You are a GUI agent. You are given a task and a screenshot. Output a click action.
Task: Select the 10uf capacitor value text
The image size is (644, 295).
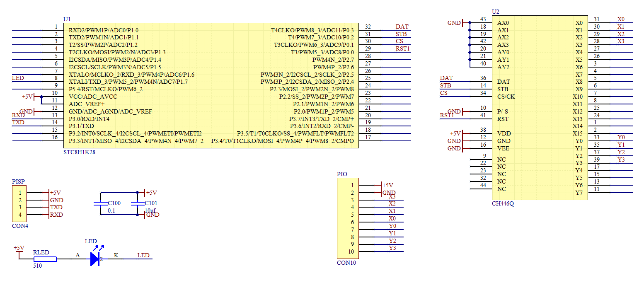150,211
